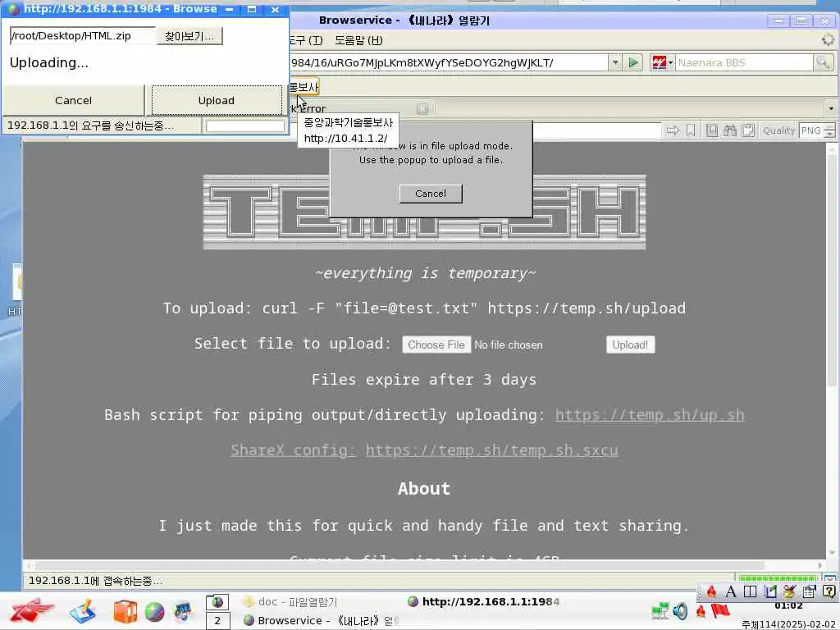Viewport: 840px width, 630px height.
Task: Launch the pencil and paper editor taskbar icon
Action: tap(83, 612)
